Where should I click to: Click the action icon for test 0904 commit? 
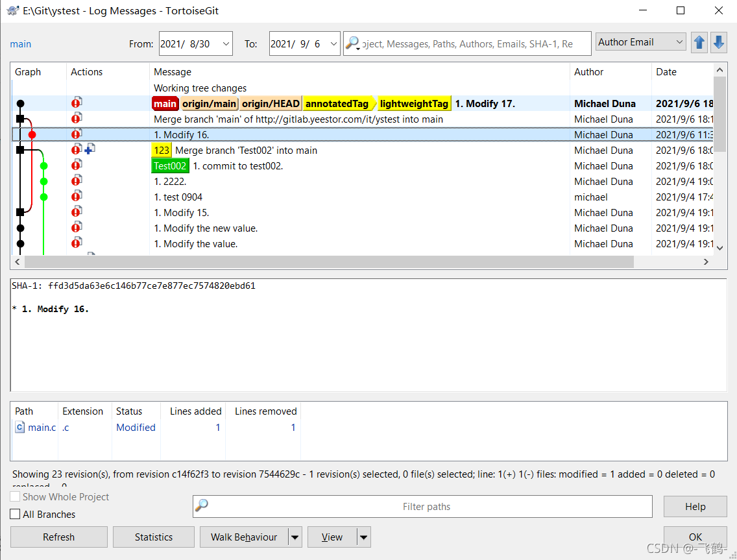click(77, 195)
